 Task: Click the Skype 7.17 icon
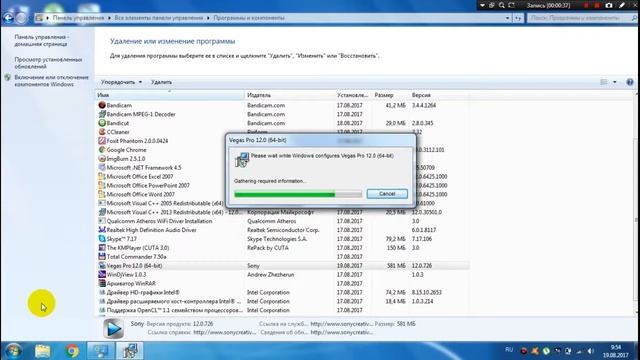[x=102, y=239]
